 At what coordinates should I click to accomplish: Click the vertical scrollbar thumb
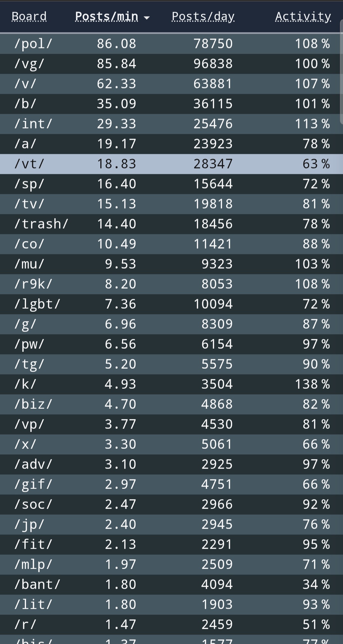pos(341,72)
